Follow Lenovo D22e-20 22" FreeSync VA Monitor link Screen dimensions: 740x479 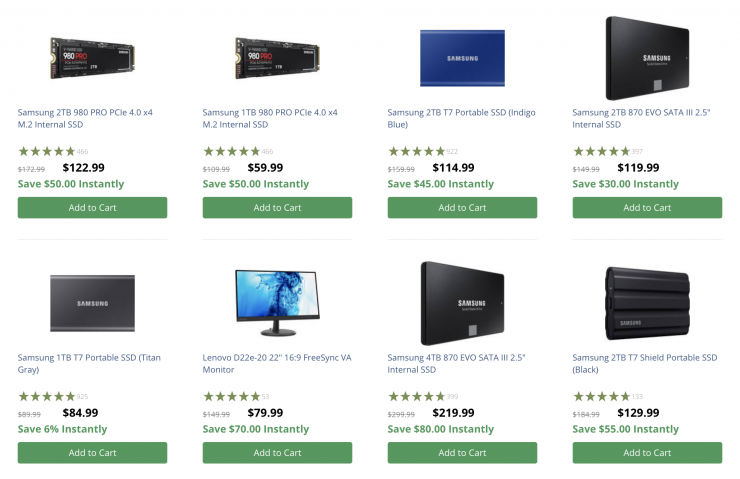tap(277, 364)
